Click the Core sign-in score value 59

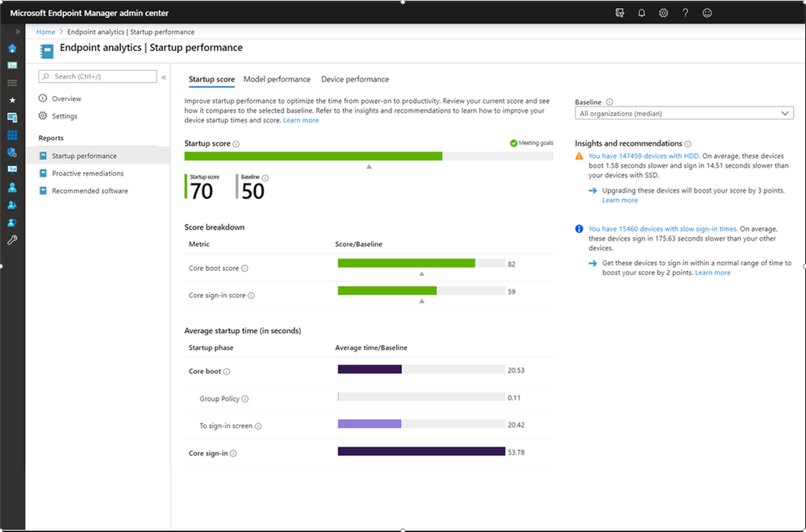pos(512,292)
